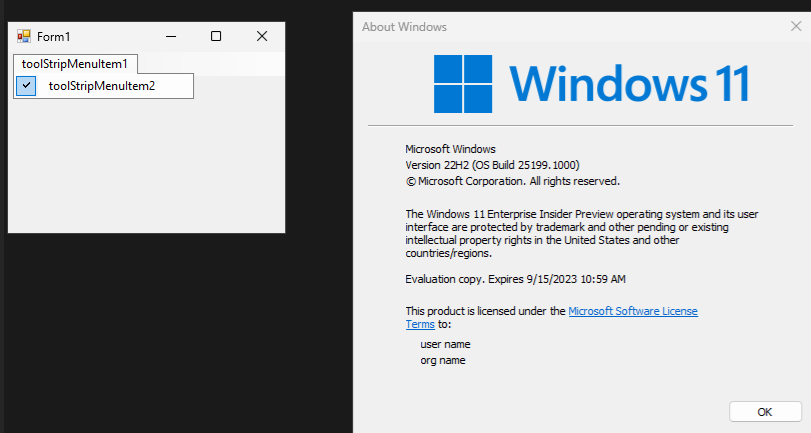The height and width of the screenshot is (433, 811).
Task: Open toolStripMenuItem1 menu in Form1
Action: coord(75,64)
